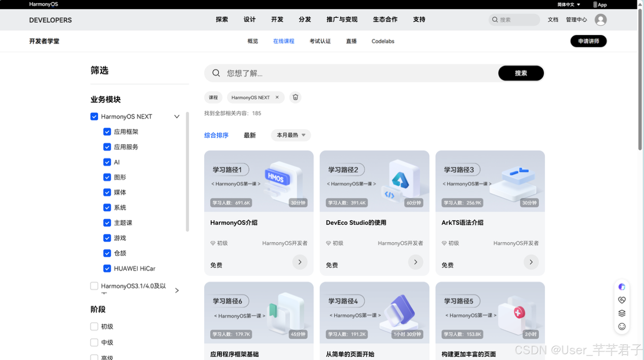This screenshot has width=644, height=360.
Task: Click the 申请讲师 button
Action: pos(588,41)
